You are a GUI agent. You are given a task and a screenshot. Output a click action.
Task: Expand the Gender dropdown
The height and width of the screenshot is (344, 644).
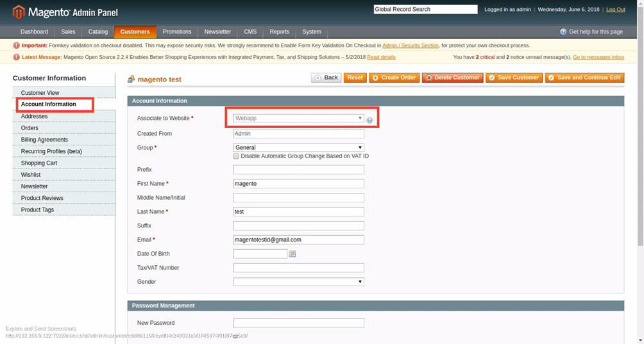298,282
